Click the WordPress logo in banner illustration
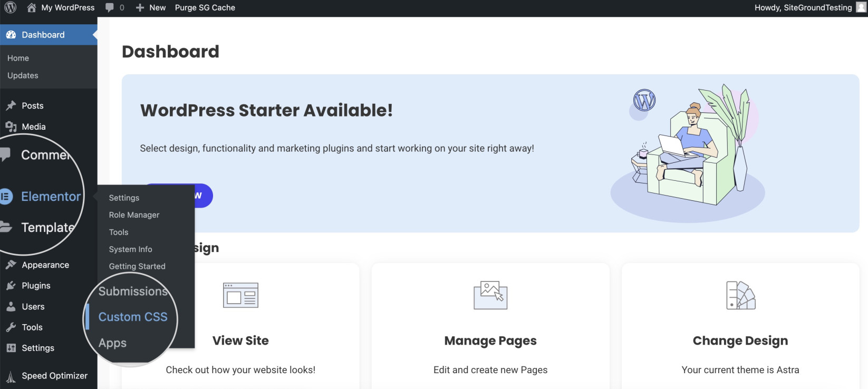 [644, 100]
